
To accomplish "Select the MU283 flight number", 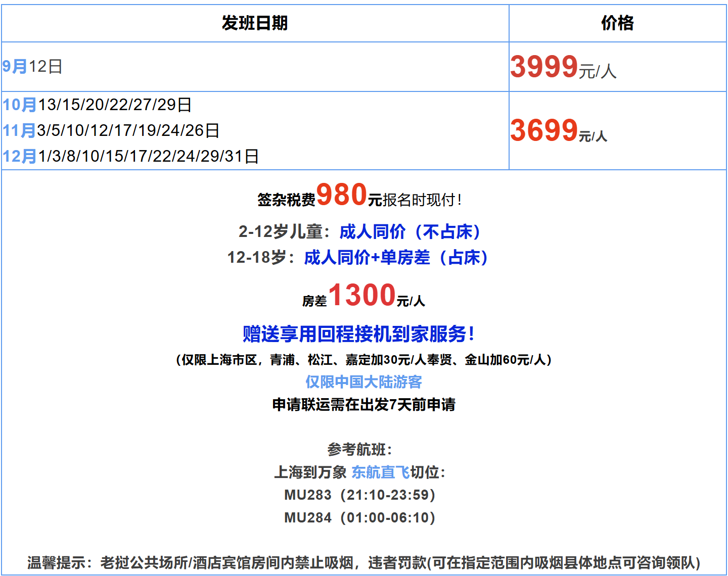I will pyautogui.click(x=304, y=496).
